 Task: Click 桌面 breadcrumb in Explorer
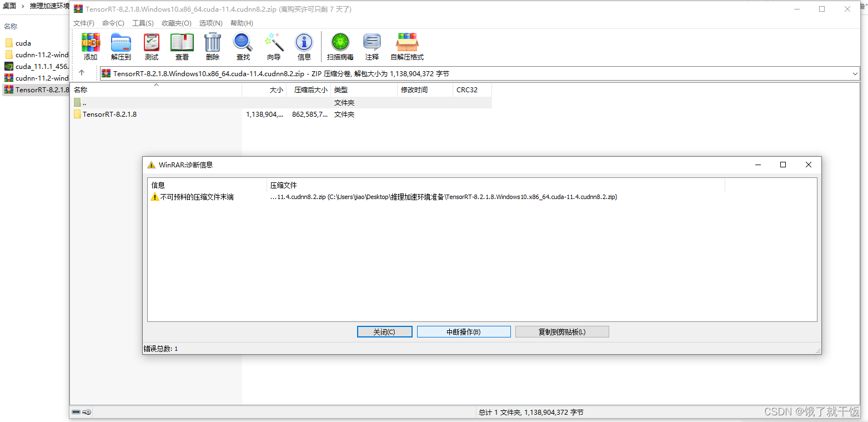(9, 6)
